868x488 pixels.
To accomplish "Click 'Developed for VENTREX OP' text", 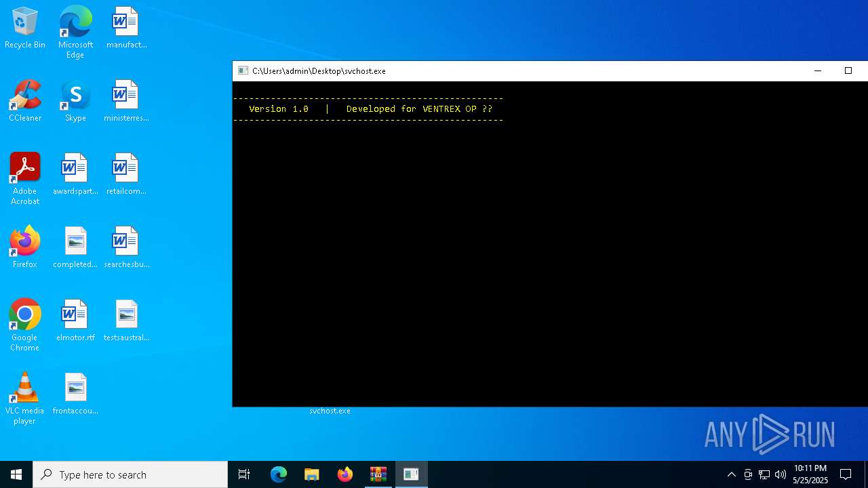I will (x=412, y=109).
